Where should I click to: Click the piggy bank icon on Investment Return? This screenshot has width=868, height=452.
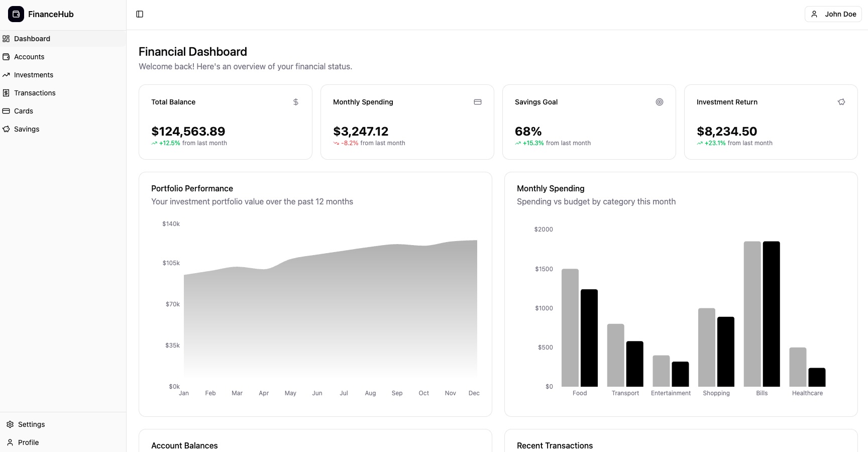click(x=841, y=102)
